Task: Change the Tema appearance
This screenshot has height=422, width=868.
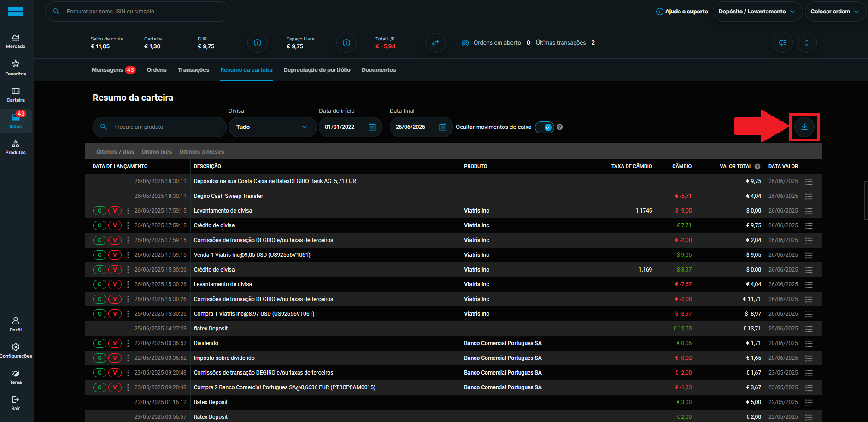Action: 16,377
